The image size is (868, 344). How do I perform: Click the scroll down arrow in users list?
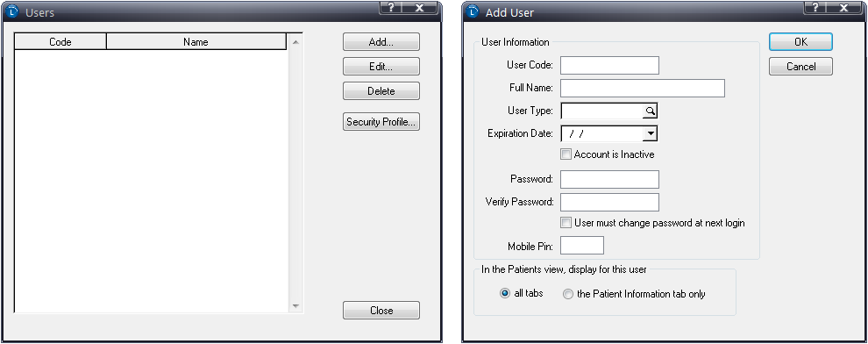pos(295,305)
